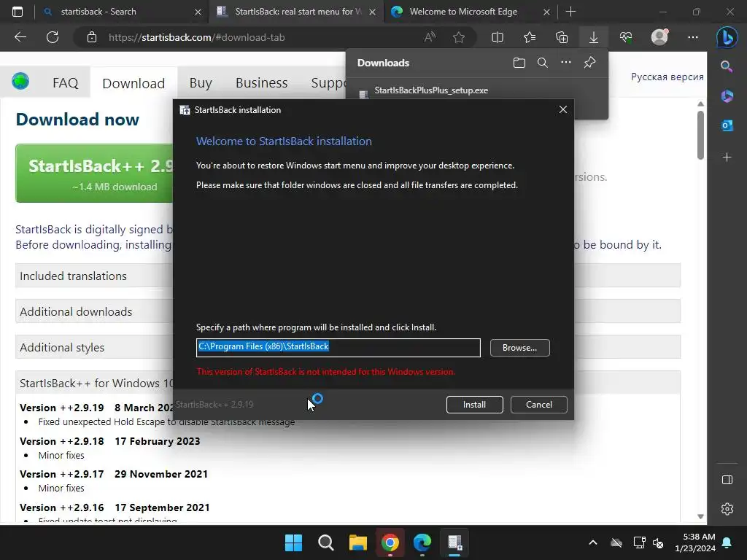Open split screen in Edge
The width and height of the screenshot is (747, 560).
tap(498, 37)
